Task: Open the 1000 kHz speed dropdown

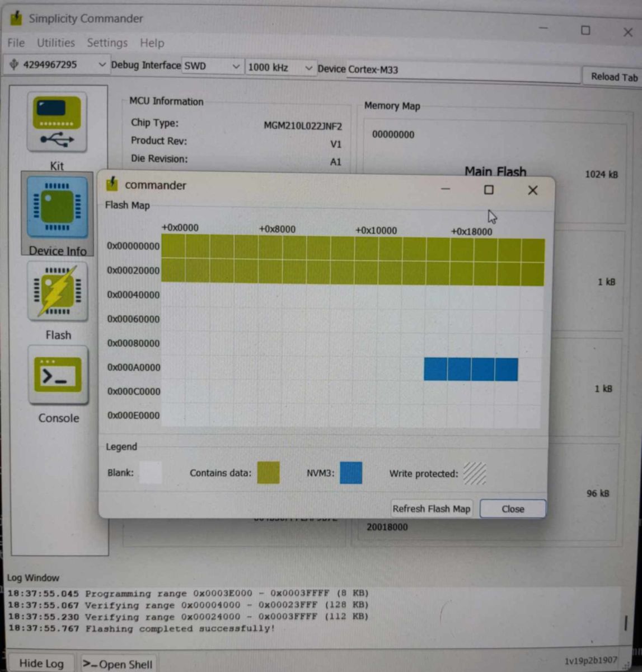Action: coord(280,67)
